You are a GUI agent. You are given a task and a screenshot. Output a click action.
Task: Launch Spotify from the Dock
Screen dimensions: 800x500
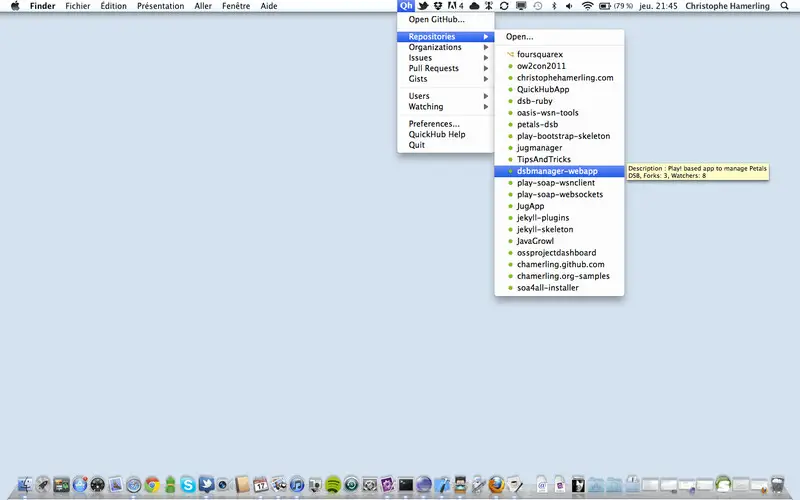(333, 485)
